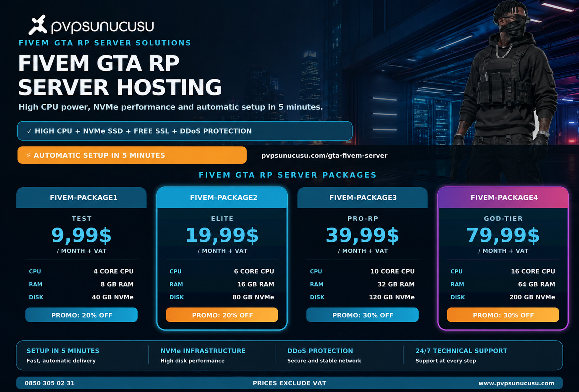Image resolution: width=579 pixels, height=392 pixels.
Task: Click the phone number 0850 305 02 31
Action: point(49,383)
